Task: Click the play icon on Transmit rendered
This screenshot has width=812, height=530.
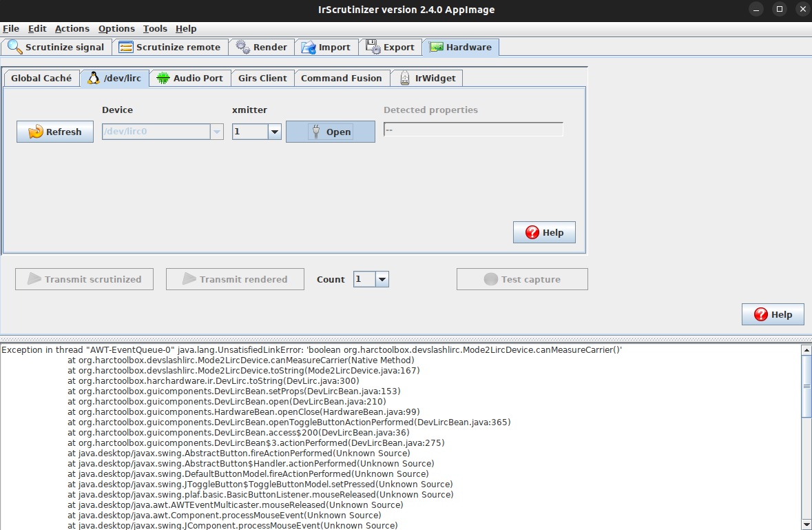Action: tap(189, 278)
